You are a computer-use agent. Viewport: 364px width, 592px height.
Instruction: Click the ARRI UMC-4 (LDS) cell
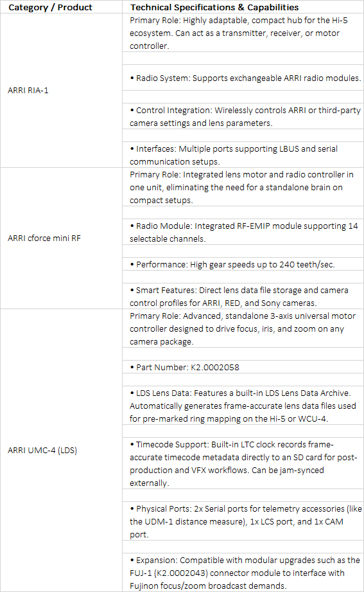pyautogui.click(x=61, y=450)
